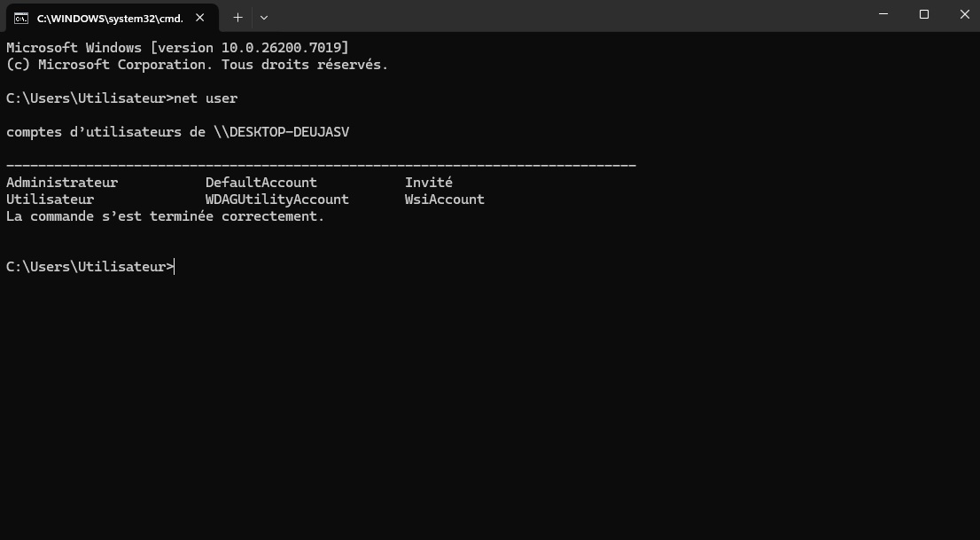
Task: Click the empty title bar area
Action: pyautogui.click(x=563, y=16)
